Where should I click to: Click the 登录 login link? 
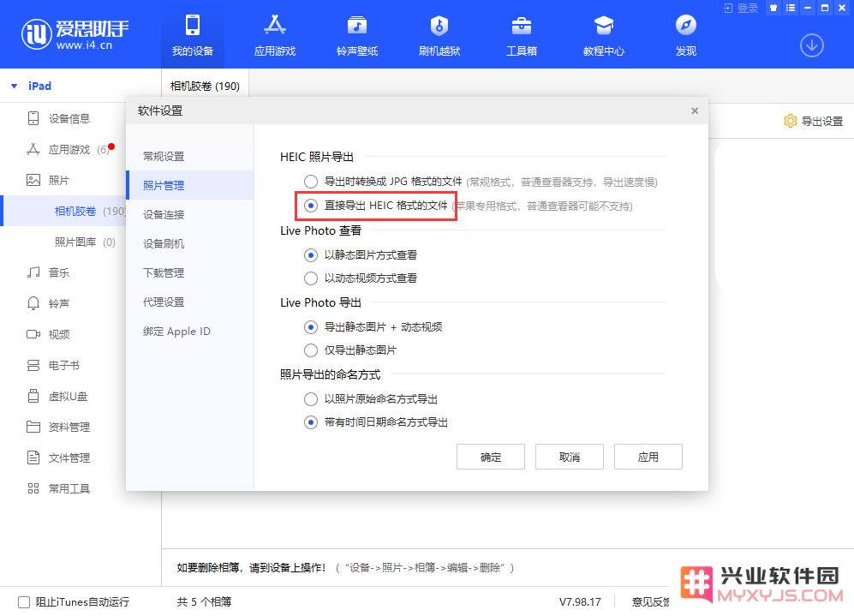pos(741,9)
